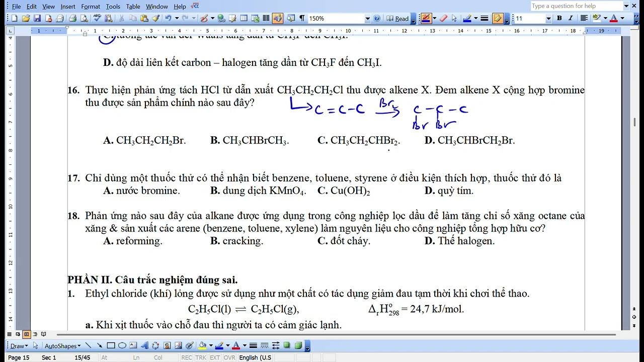Select the Line drawing tool

coord(88,346)
